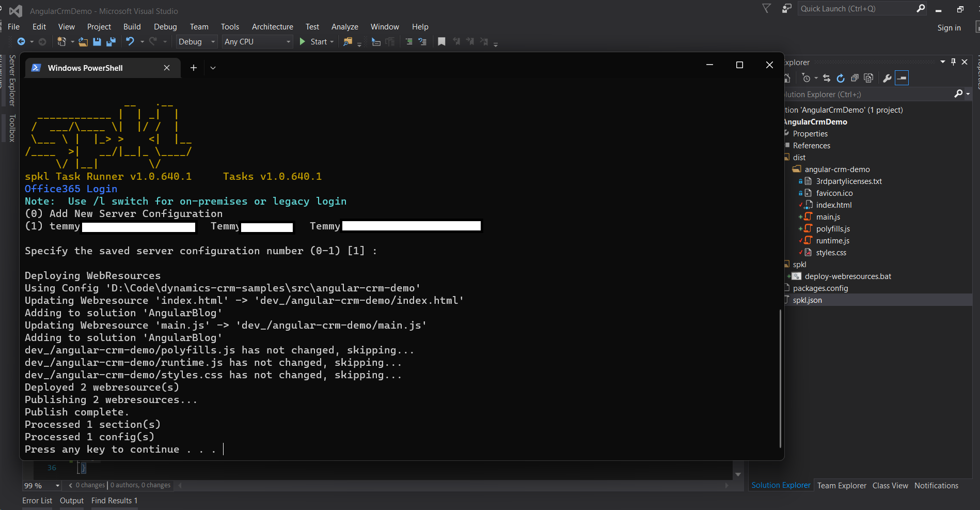Click the New Project toolbar icon
The height and width of the screenshot is (510, 980).
(x=61, y=42)
